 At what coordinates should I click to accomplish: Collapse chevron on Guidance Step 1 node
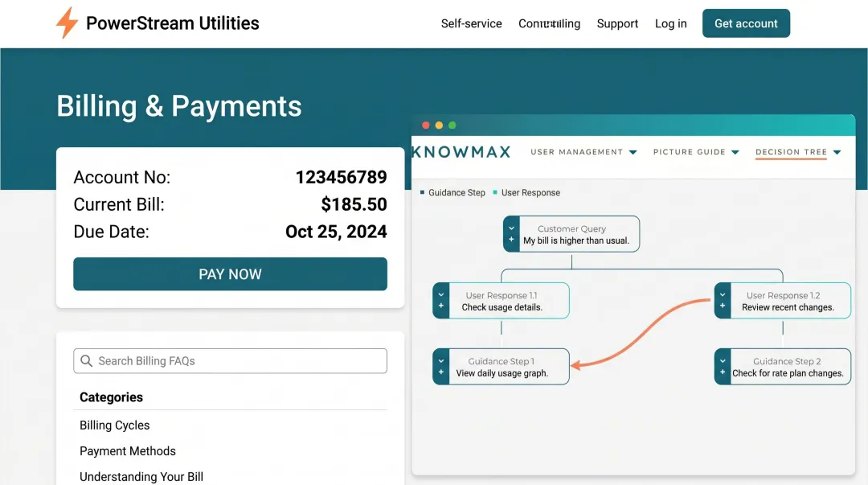coord(441,361)
